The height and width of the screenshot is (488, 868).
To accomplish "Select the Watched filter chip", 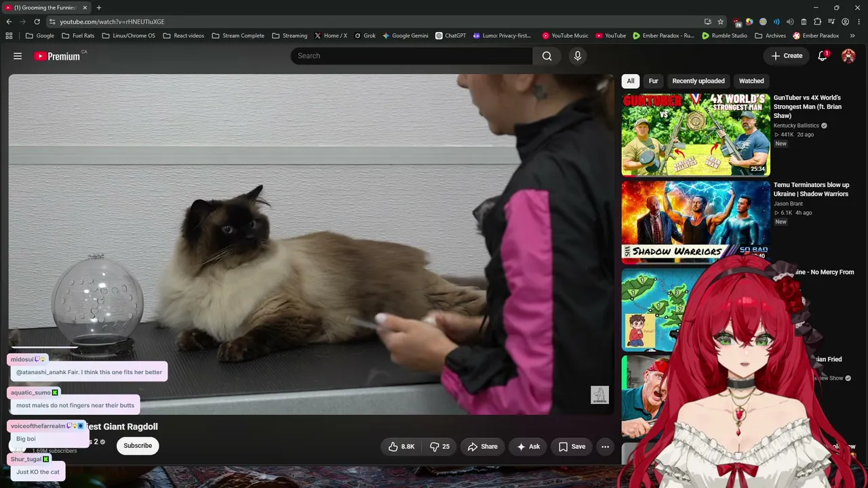I will (751, 81).
